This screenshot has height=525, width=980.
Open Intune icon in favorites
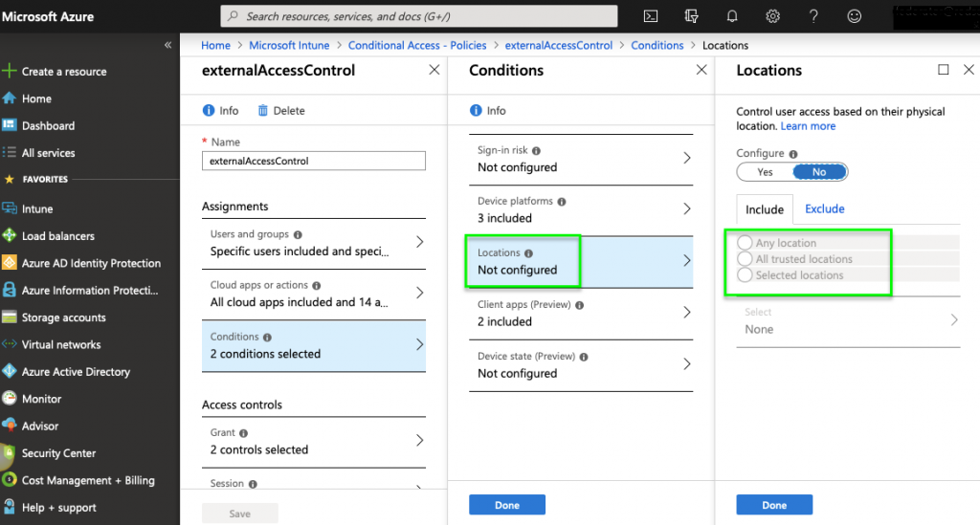click(x=10, y=208)
